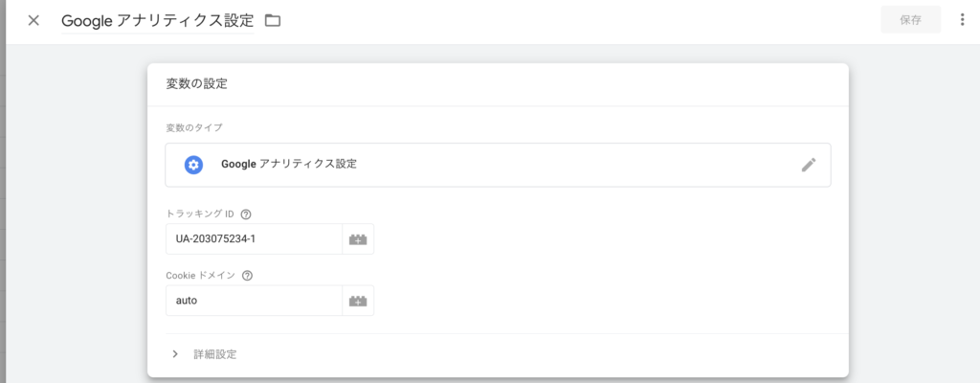980x383 pixels.
Task: Click the トラッキング ID label text
Action: coord(200,214)
